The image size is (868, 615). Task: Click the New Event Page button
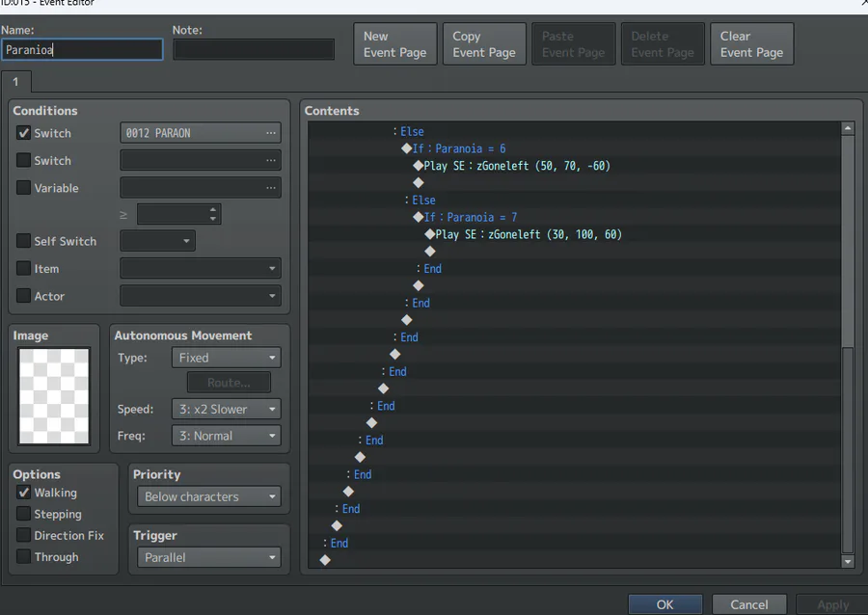[395, 44]
